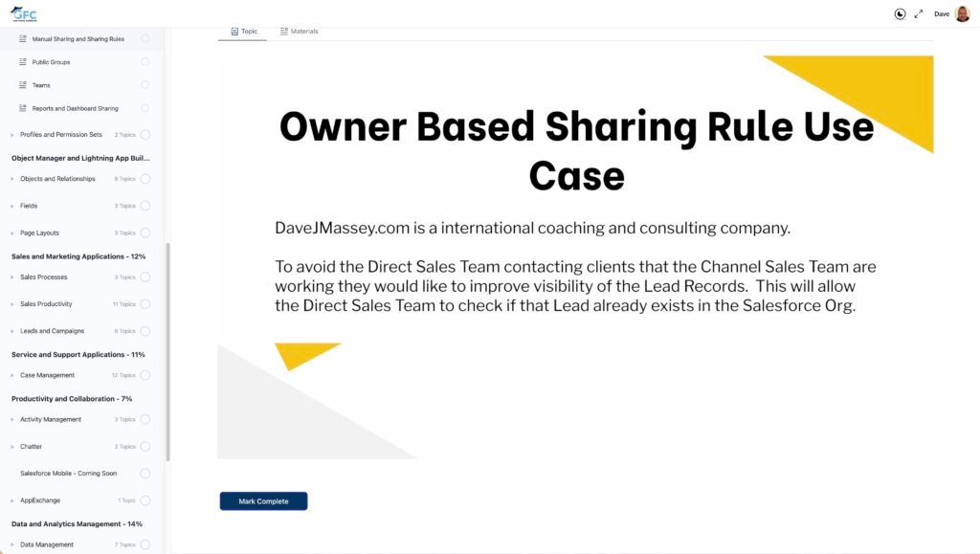Click the lesson icon beside Reports and Dashboard Sharing
Screen dimensions: 980x554
pos(23,108)
